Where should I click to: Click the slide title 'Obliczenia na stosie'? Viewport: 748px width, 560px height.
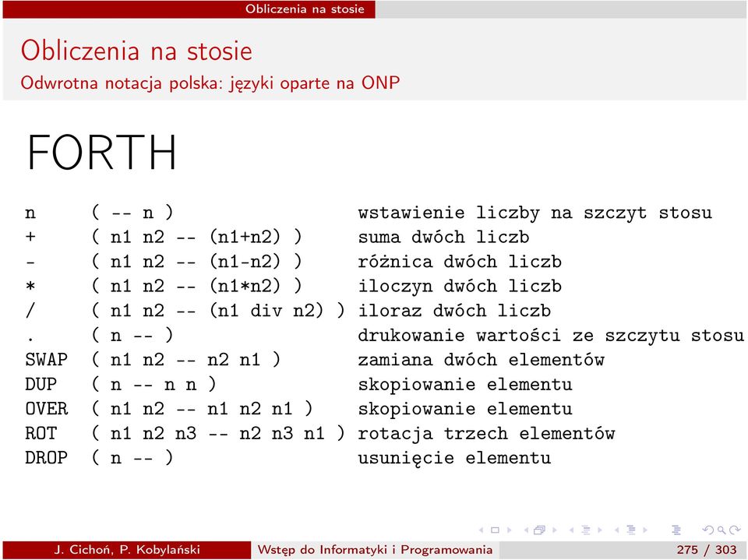point(136,51)
